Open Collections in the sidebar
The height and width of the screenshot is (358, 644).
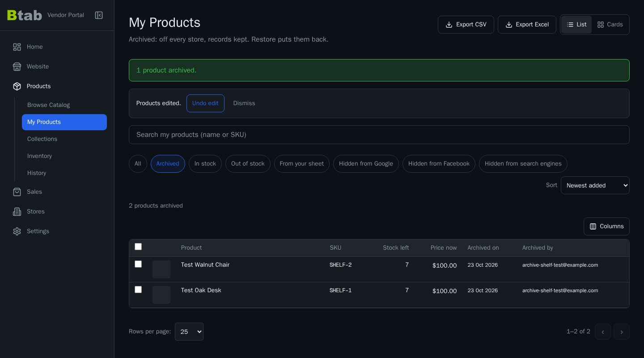click(x=64, y=139)
